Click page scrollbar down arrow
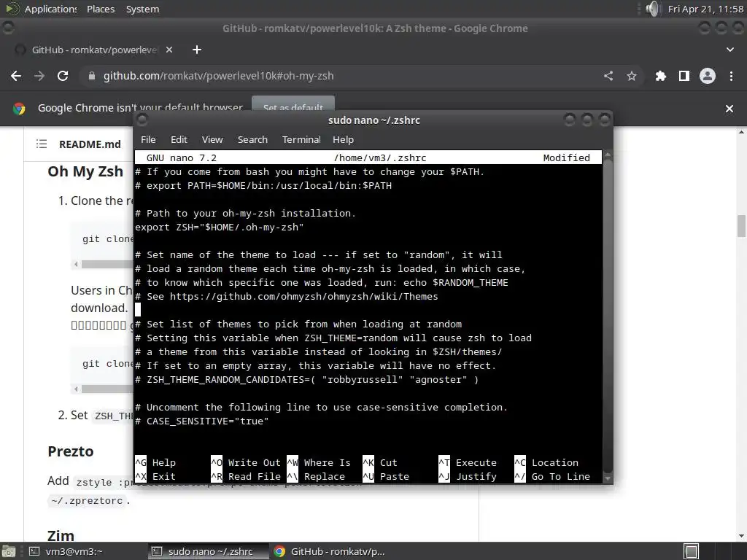The height and width of the screenshot is (560, 747). click(x=741, y=536)
